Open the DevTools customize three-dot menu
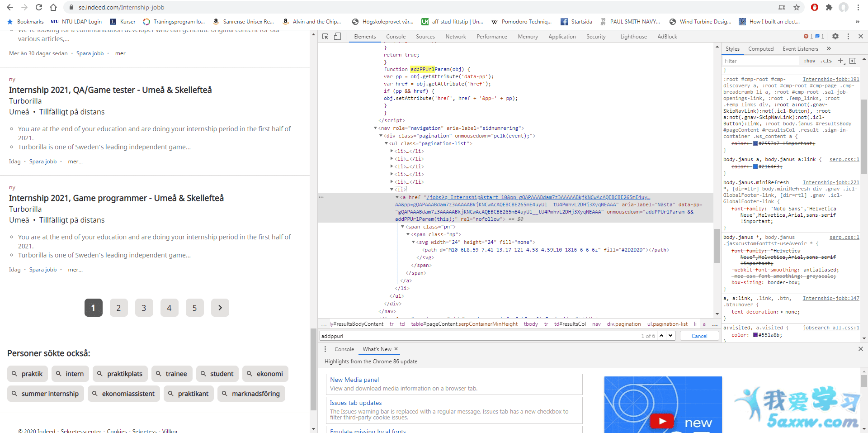Screen dimensions: 868x433 click(x=848, y=36)
